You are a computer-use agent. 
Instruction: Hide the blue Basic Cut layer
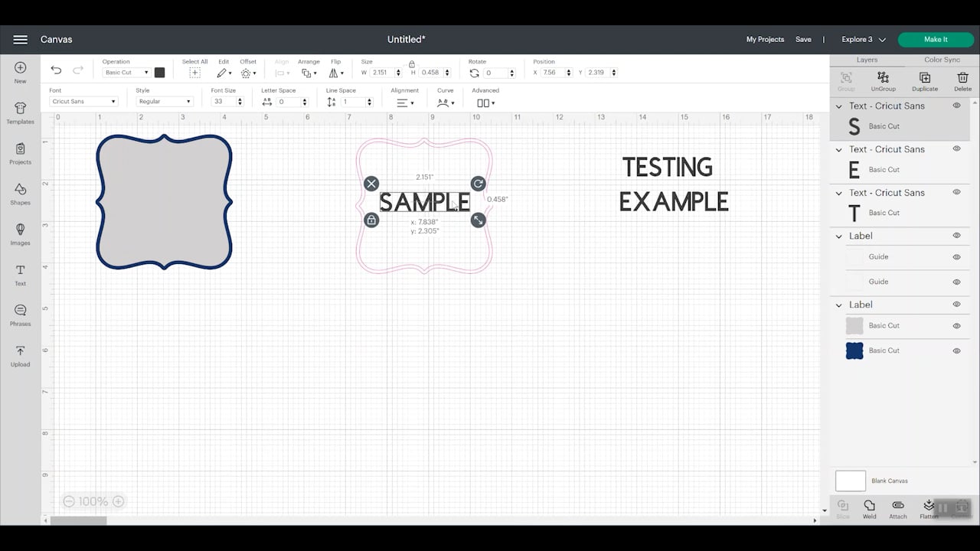(956, 350)
